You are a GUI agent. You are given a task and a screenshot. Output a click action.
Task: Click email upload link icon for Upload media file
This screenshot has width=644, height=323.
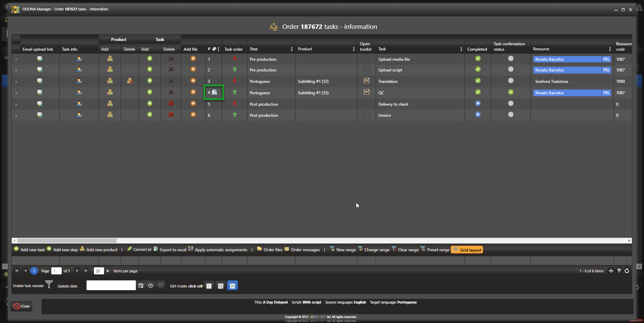click(x=40, y=59)
